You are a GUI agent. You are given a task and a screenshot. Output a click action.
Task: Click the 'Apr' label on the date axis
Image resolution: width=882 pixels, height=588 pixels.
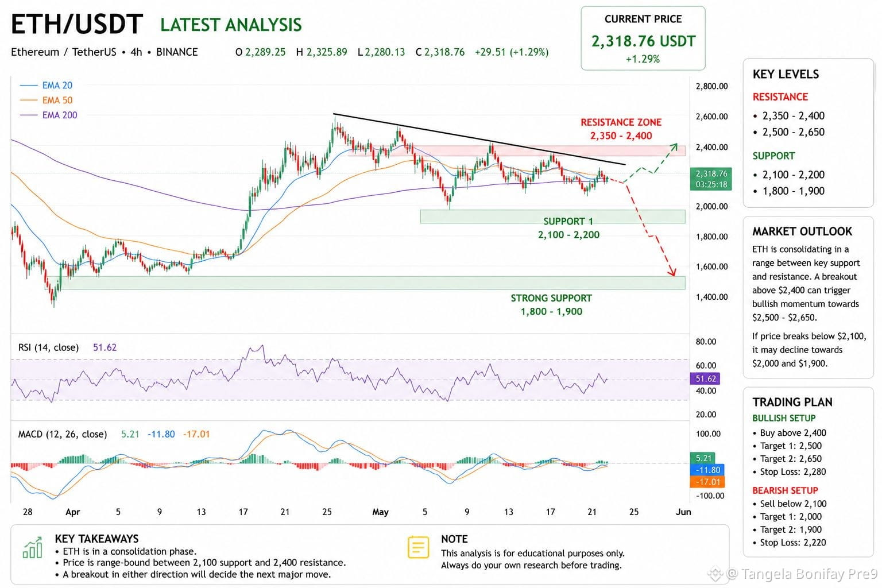click(x=72, y=512)
